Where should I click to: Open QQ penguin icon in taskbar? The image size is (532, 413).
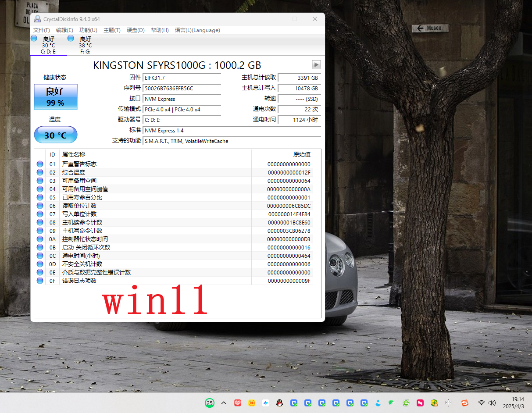tap(279, 403)
